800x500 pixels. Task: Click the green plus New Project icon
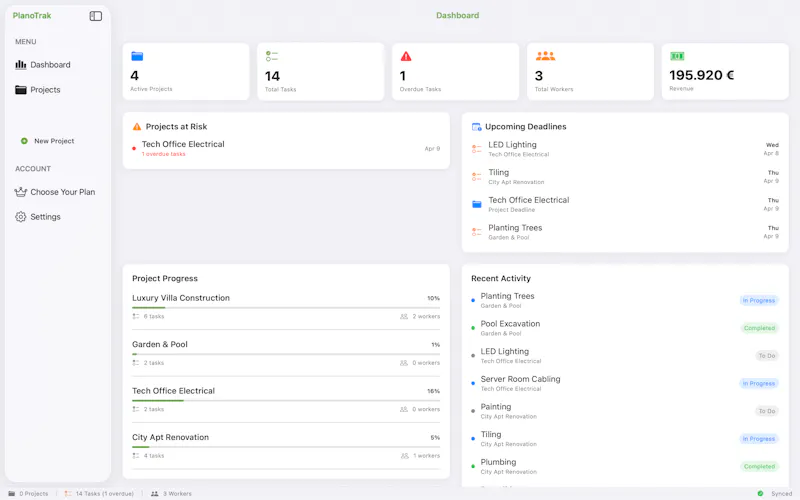(24, 141)
